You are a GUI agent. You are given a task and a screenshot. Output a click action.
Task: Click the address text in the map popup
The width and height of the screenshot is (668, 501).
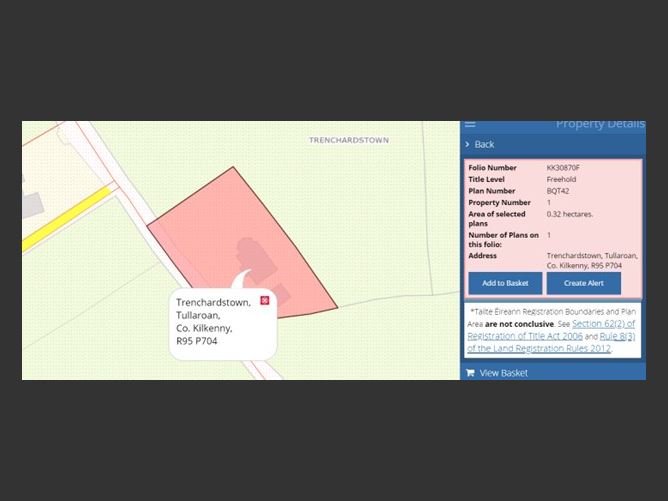[x=212, y=321]
